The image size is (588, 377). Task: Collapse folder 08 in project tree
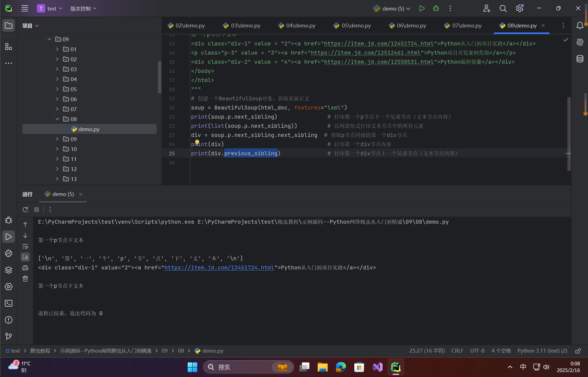[57, 119]
